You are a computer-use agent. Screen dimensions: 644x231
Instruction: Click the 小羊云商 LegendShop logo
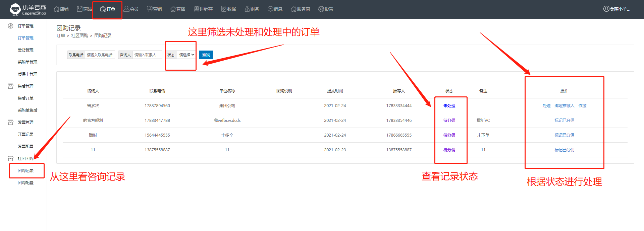[28, 9]
